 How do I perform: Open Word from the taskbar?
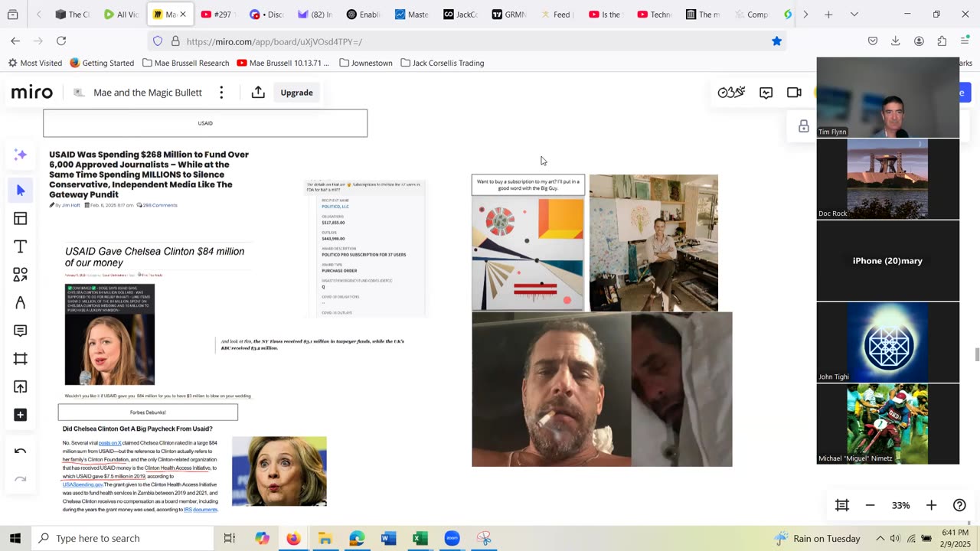(388, 539)
